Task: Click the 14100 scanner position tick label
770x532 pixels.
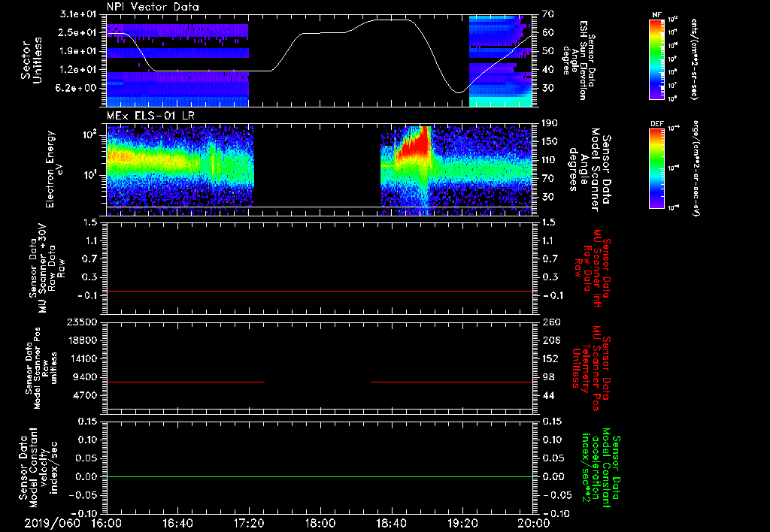Action: [82, 358]
